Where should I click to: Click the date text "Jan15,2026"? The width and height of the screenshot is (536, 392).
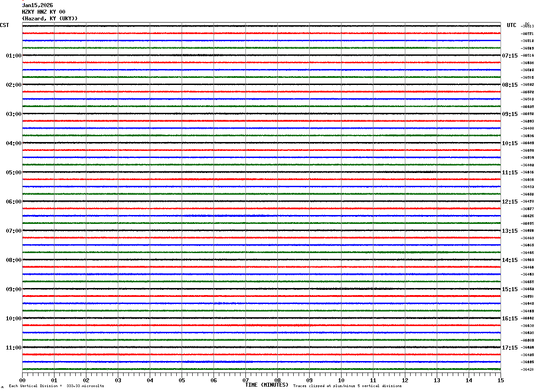click(x=38, y=5)
